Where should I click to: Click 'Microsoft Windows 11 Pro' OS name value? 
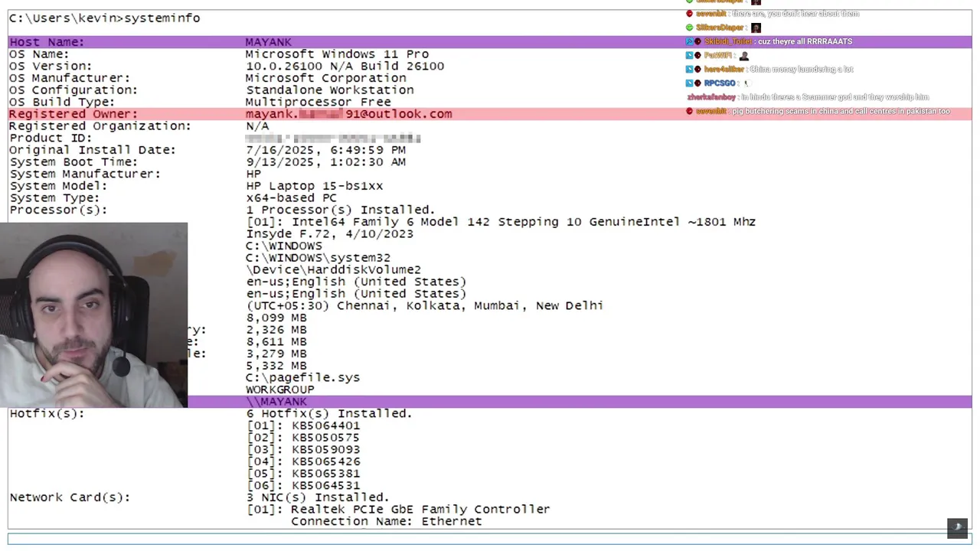click(x=337, y=54)
